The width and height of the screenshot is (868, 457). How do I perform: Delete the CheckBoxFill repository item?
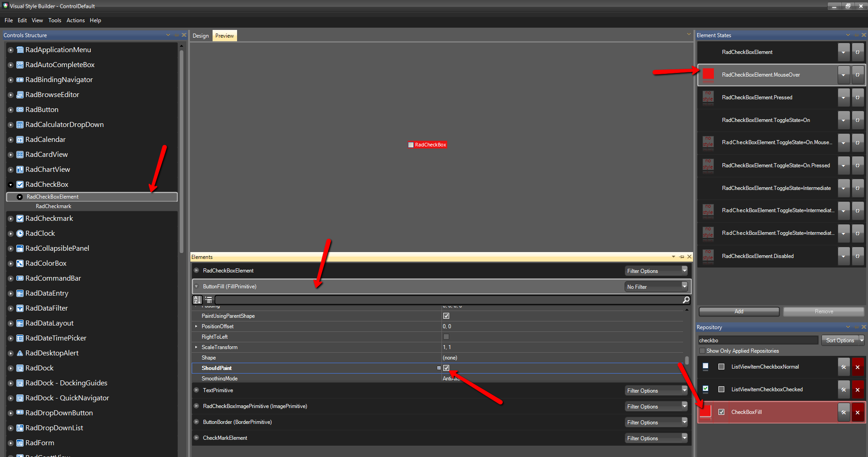858,413
